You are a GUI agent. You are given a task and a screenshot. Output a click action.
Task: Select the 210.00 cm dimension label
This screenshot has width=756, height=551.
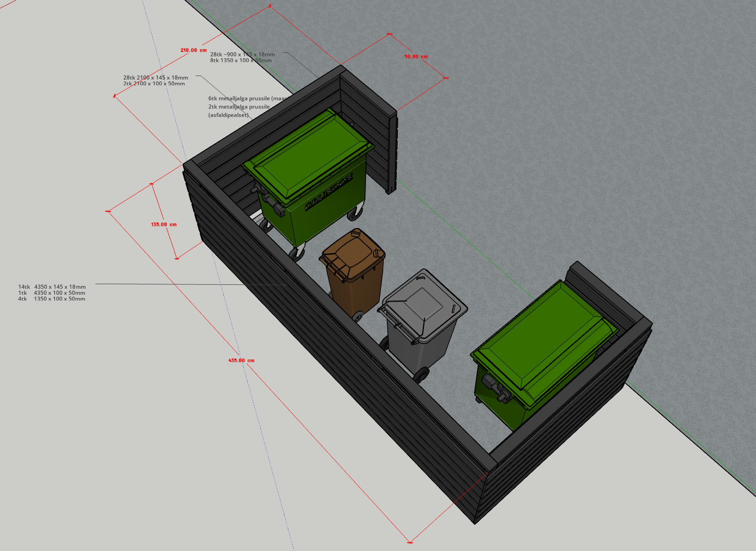tap(193, 50)
